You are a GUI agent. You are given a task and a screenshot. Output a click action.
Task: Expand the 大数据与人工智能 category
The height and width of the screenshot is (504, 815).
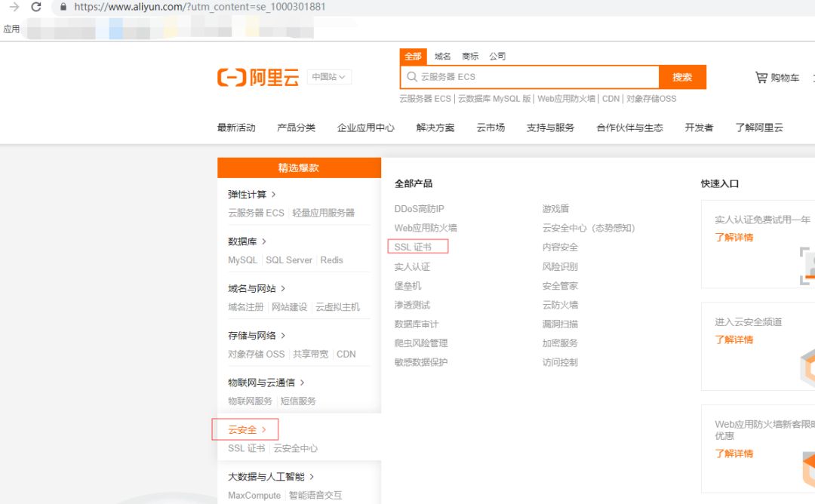(x=271, y=477)
